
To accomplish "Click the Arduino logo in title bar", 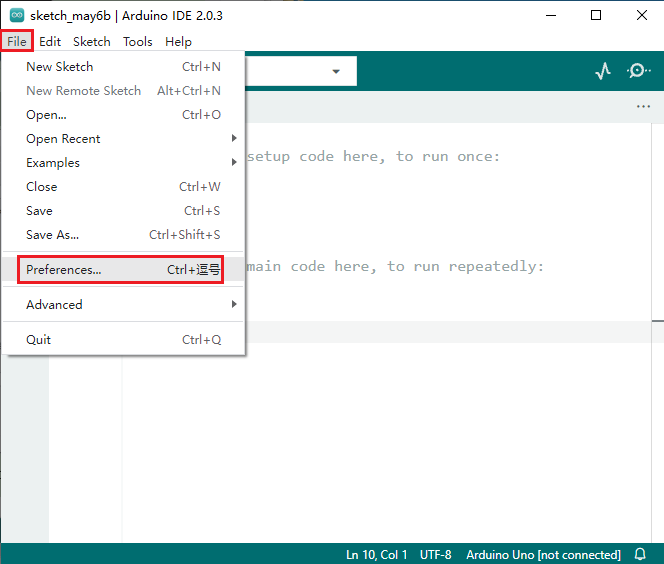I will (x=17, y=15).
